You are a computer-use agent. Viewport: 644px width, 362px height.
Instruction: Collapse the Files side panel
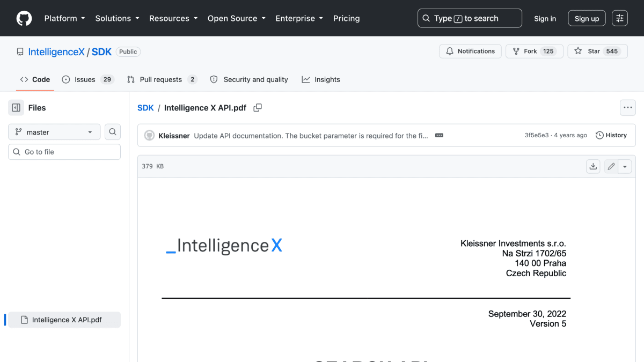coord(16,108)
